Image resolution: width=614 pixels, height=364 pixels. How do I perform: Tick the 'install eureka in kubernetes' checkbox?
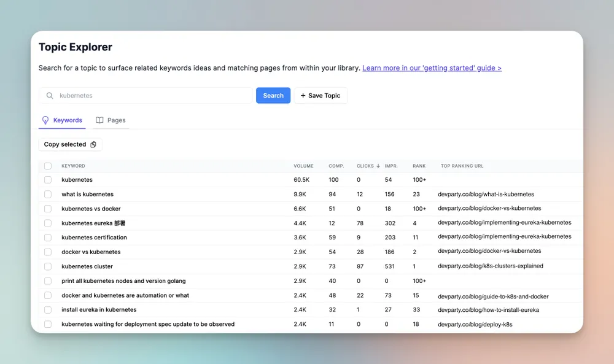pyautogui.click(x=48, y=310)
